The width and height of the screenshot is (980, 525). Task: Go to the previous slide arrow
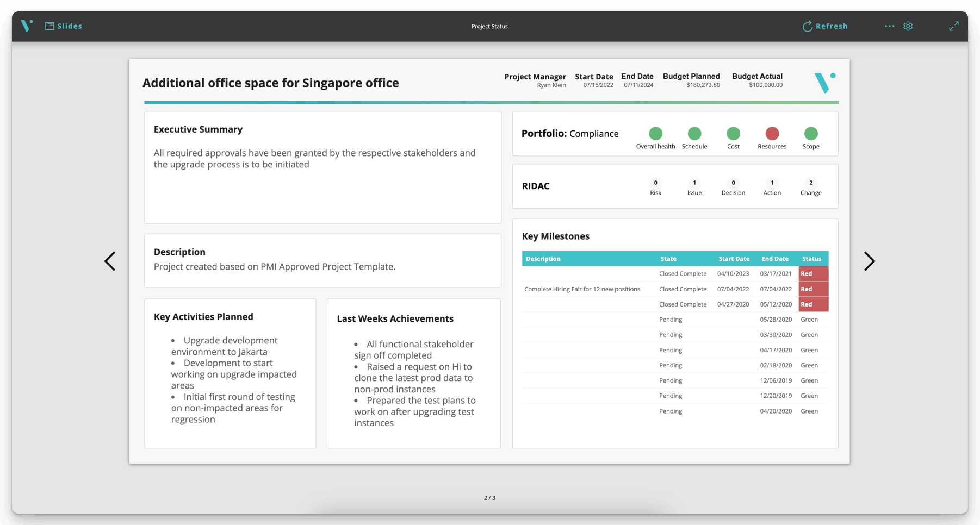[x=110, y=261]
